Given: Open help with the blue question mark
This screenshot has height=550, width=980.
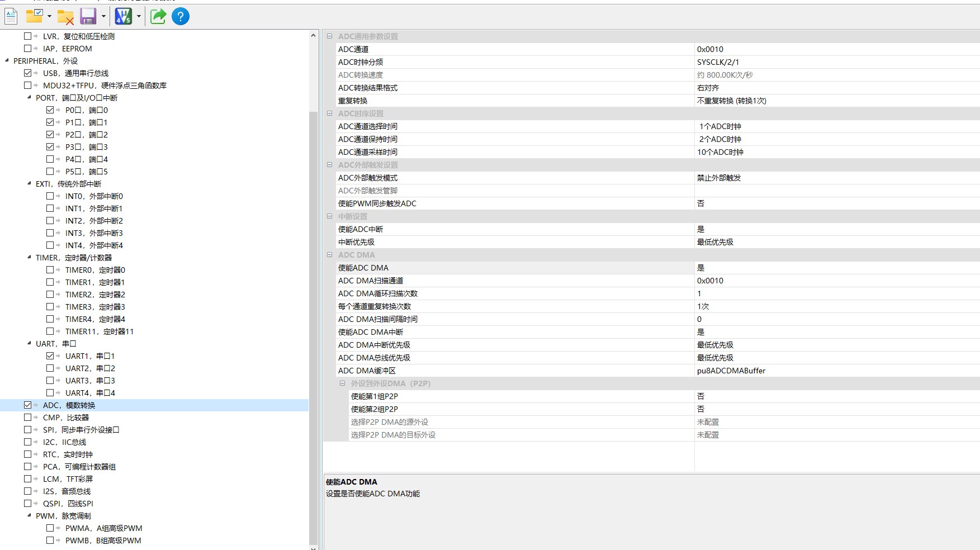Looking at the screenshot, I should click(x=181, y=17).
